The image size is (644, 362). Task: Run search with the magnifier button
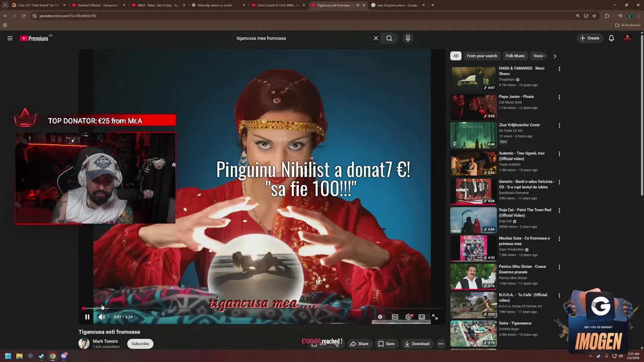pos(389,38)
